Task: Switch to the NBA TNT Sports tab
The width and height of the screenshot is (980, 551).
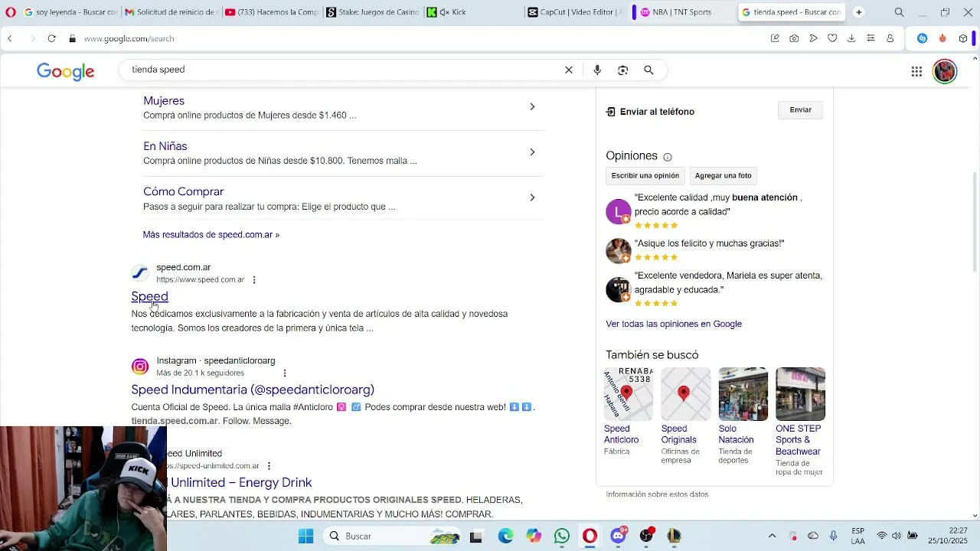Action: [681, 12]
